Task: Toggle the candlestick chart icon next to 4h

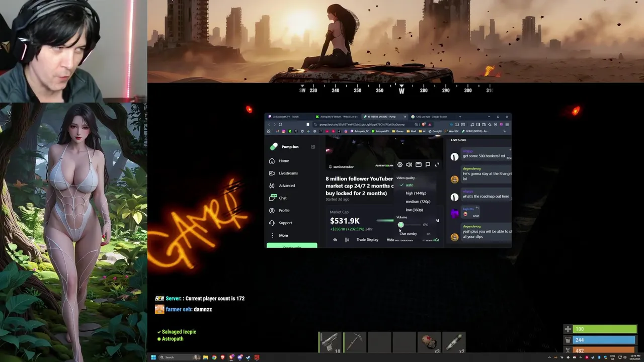Action: [x=347, y=240]
